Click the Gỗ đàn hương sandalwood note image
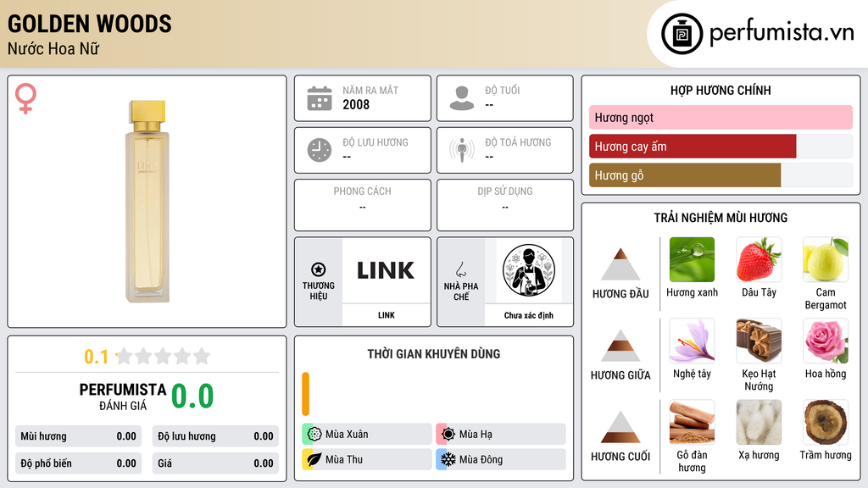This screenshot has width=868, height=488. [692, 422]
